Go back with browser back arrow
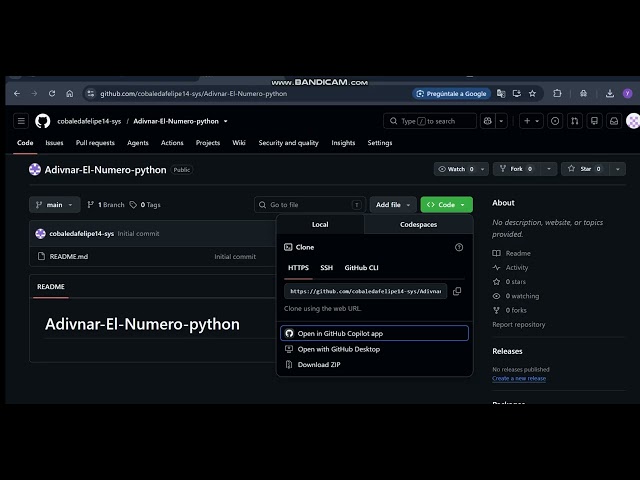640x480 pixels. pos(17,93)
